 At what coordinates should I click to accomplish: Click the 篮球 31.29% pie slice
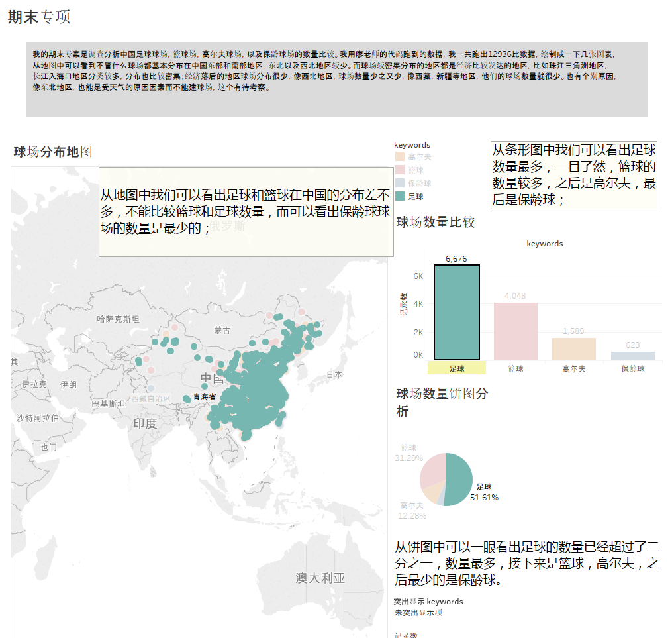[432, 470]
